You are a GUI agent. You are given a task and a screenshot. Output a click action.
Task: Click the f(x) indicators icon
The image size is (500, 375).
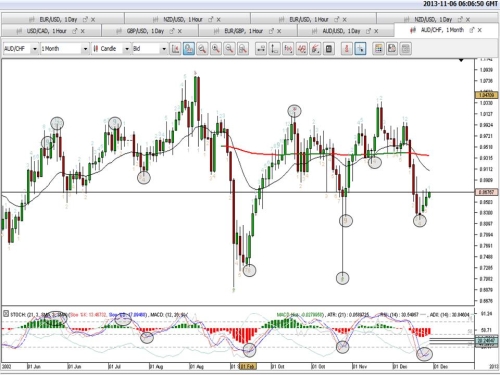pyautogui.click(x=288, y=49)
